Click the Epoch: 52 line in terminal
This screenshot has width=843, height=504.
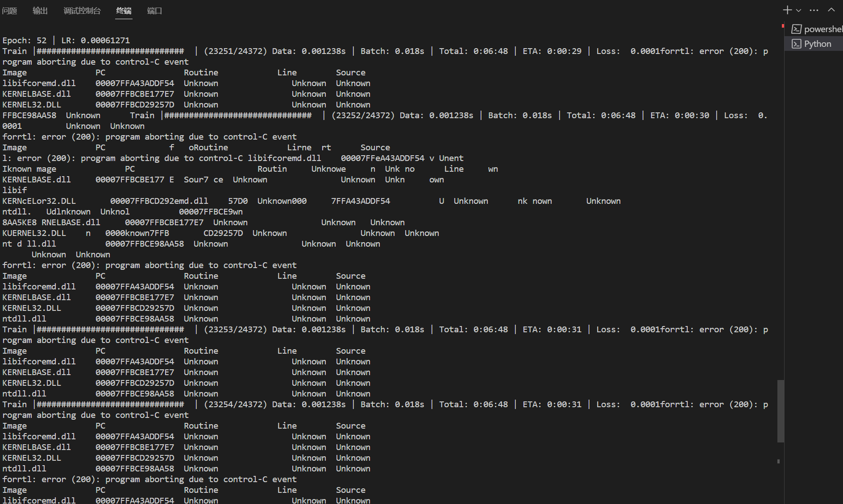coord(66,41)
